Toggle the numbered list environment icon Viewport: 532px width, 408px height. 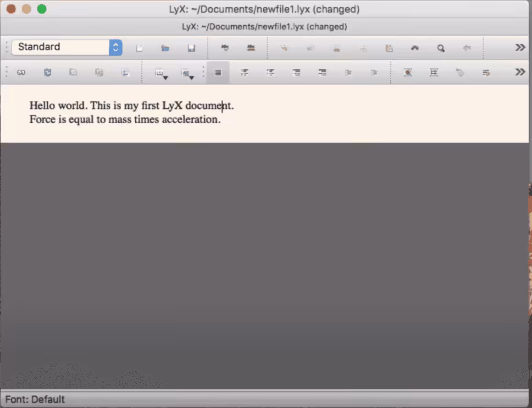point(244,72)
